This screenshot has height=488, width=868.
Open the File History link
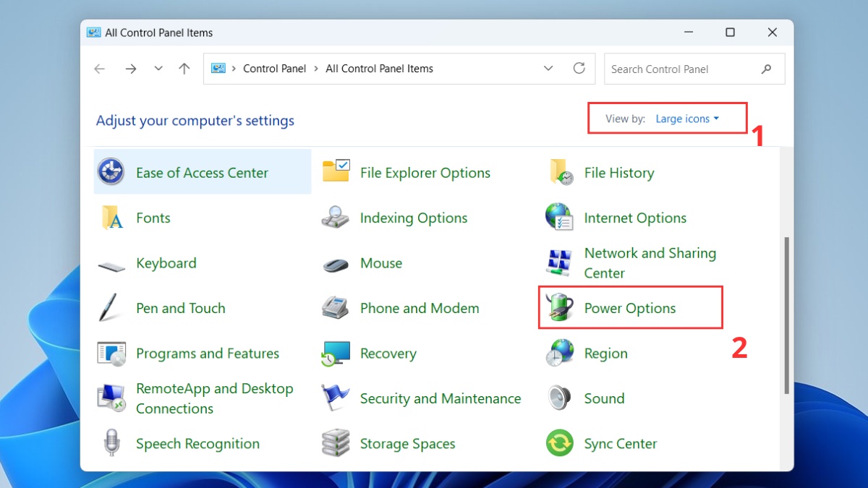619,173
